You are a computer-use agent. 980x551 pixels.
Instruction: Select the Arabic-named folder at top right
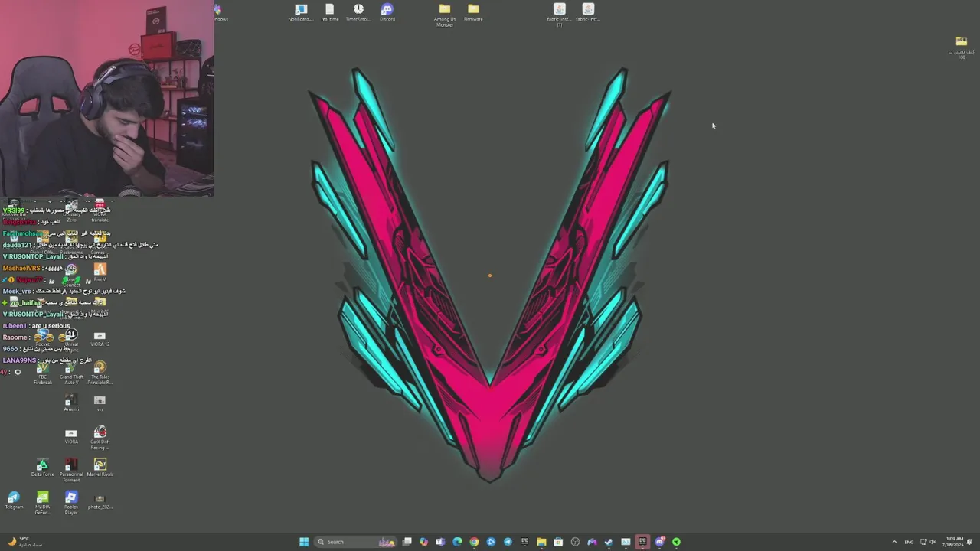pyautogui.click(x=961, y=47)
